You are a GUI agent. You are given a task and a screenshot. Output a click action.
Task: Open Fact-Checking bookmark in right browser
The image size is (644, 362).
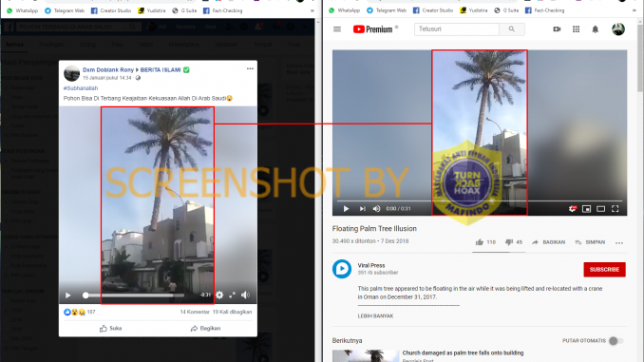pos(544,10)
